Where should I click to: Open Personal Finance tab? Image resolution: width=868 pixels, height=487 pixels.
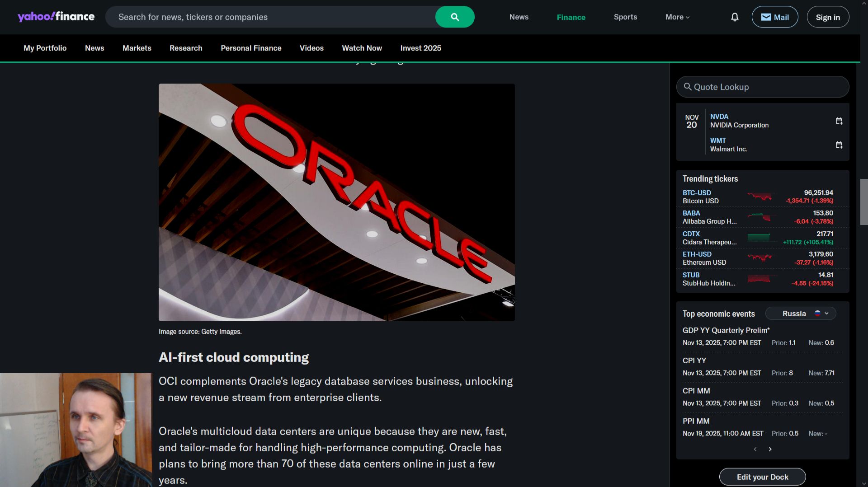(x=251, y=48)
